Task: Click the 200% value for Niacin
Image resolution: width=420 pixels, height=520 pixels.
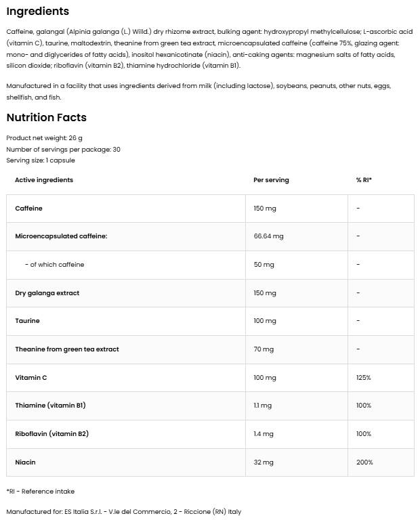Action: (364, 462)
